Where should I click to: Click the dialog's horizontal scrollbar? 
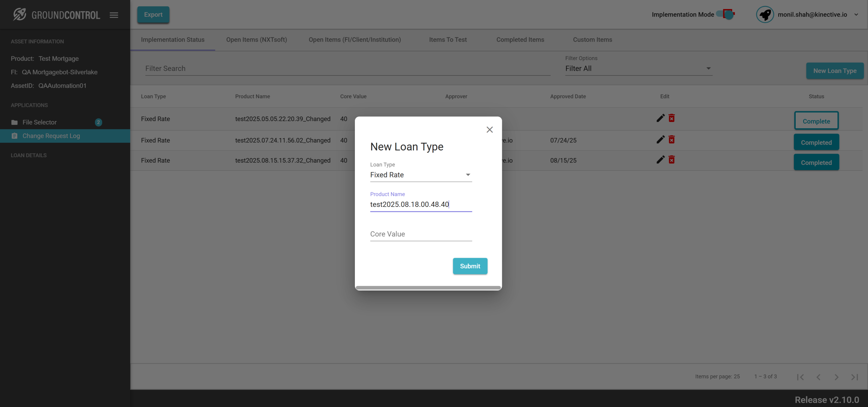428,287
